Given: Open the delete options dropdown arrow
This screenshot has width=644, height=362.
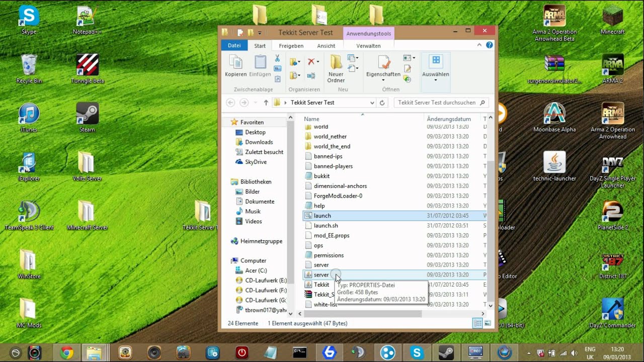Looking at the screenshot, I should pyautogui.click(x=318, y=62).
